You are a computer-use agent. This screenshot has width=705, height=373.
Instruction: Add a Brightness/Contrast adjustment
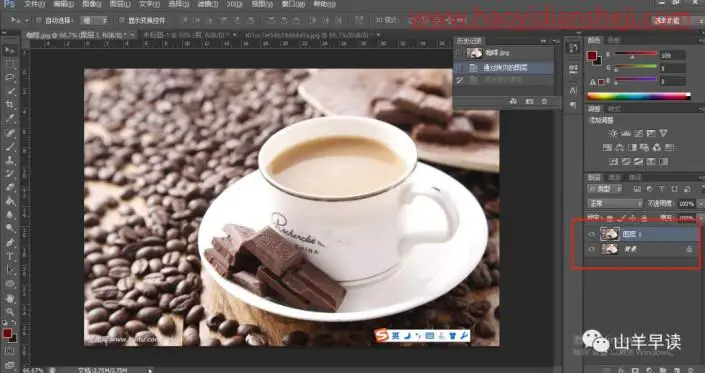[613, 133]
